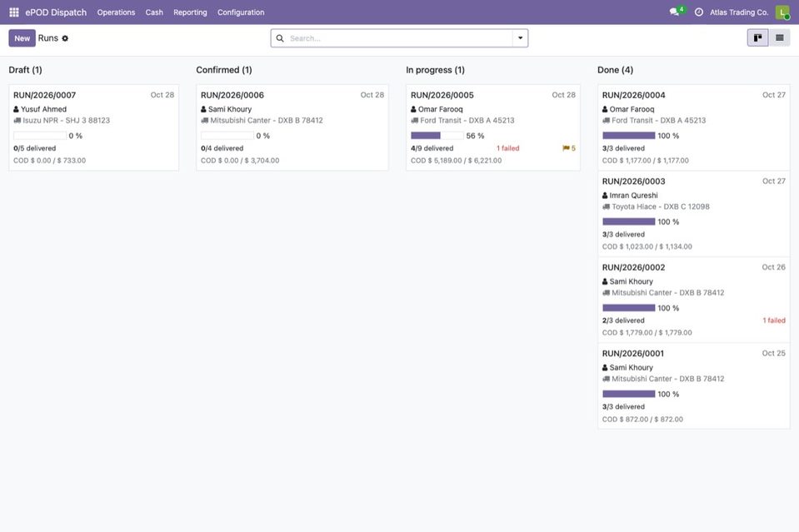Open run card RUN/2026/0001

(x=694, y=386)
